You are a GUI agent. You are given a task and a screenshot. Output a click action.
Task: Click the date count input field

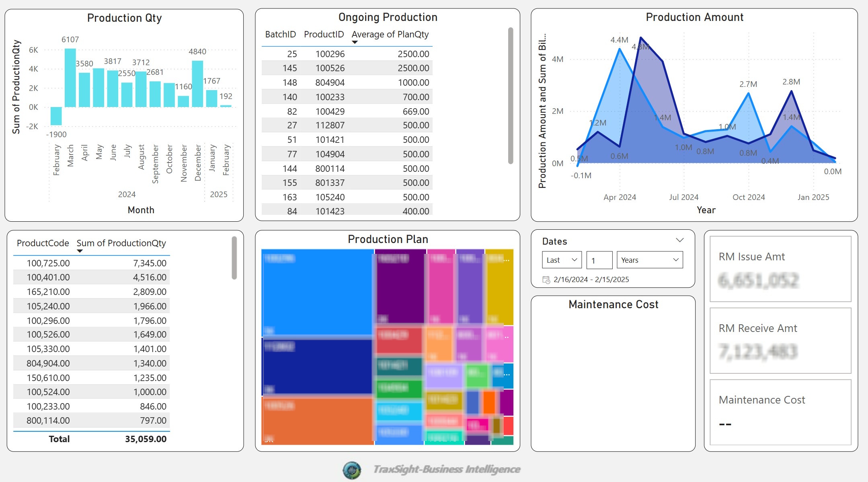pos(599,260)
